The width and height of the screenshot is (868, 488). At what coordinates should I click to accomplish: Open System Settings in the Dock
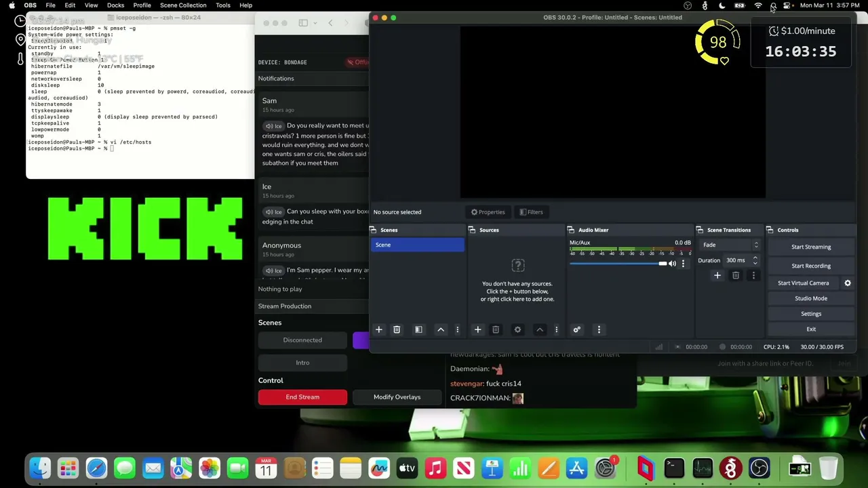(605, 468)
